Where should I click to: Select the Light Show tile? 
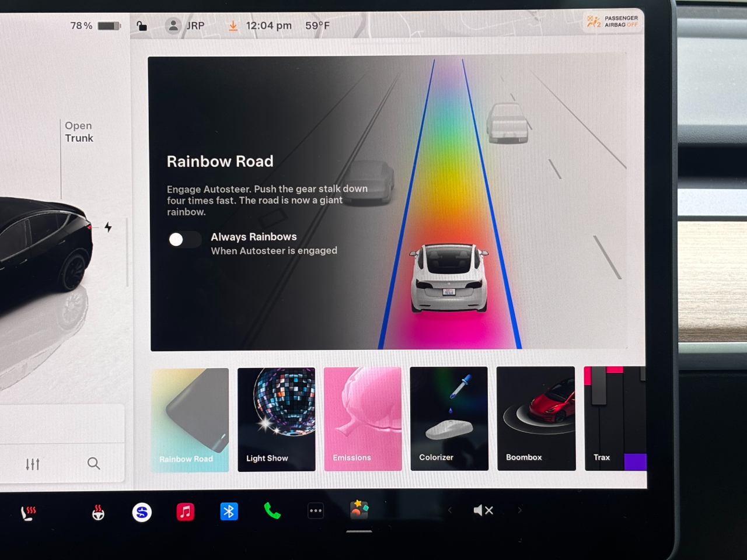(x=277, y=419)
